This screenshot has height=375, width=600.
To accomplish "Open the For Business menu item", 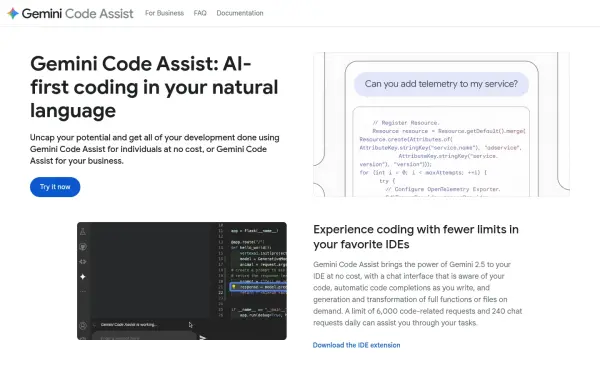I will click(x=165, y=13).
